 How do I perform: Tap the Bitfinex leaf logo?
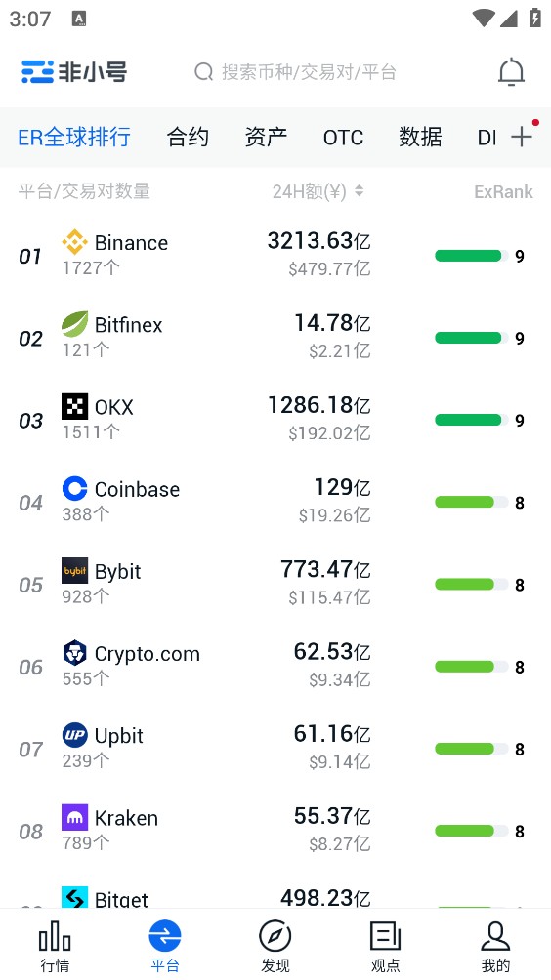[74, 324]
